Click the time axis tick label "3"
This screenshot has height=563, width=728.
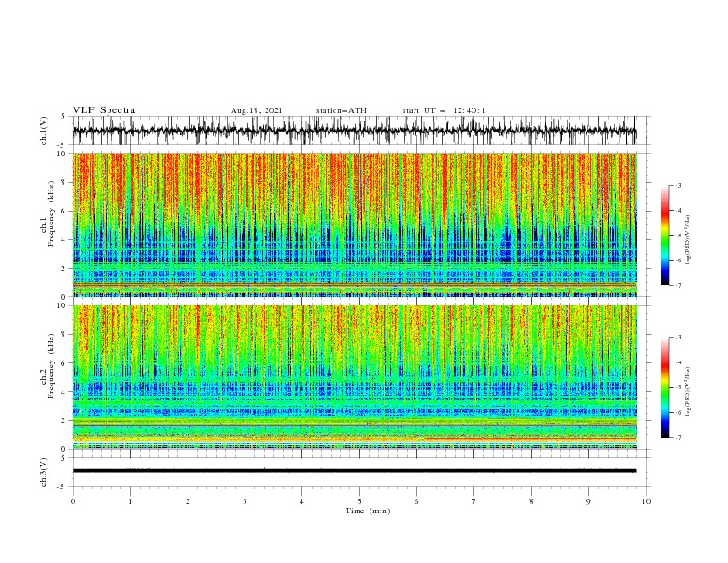(245, 501)
